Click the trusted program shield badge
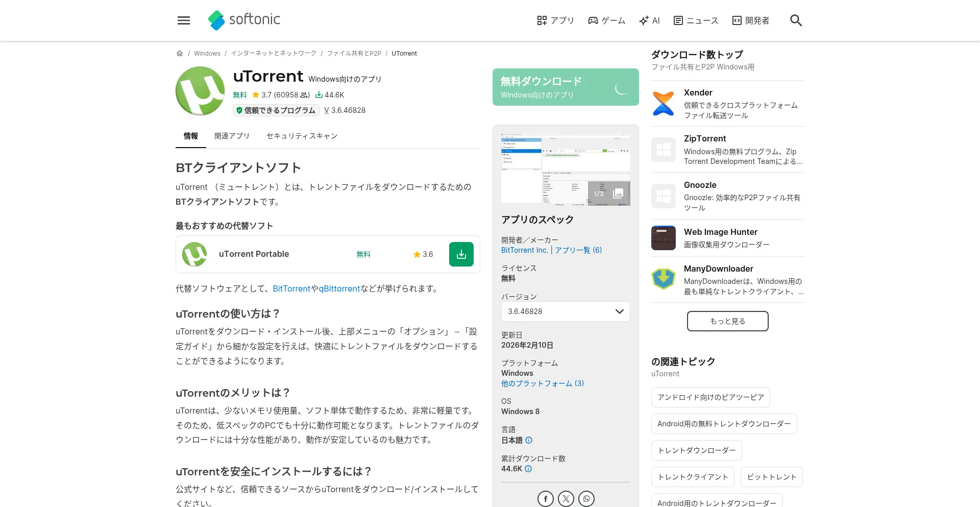 tap(276, 110)
